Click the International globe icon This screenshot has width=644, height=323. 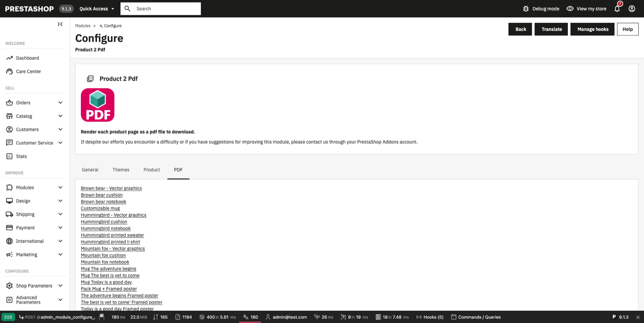pos(9,241)
